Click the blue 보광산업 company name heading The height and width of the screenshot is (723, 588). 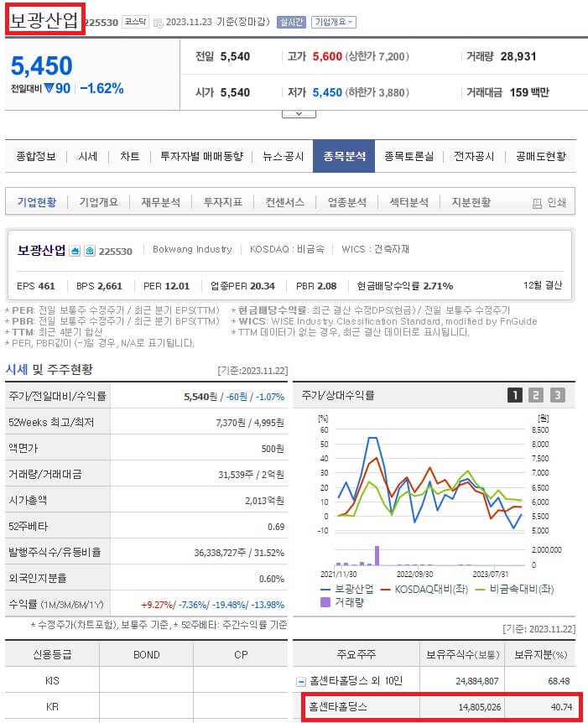coord(41,251)
